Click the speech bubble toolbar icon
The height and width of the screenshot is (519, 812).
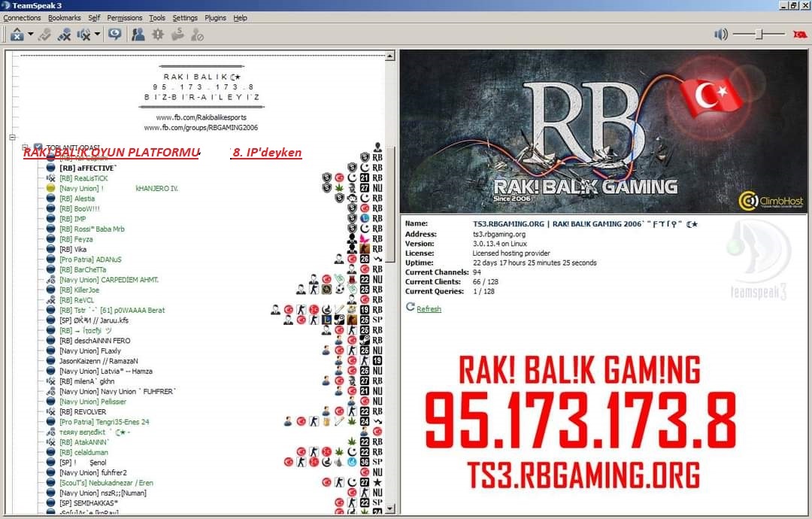114,35
